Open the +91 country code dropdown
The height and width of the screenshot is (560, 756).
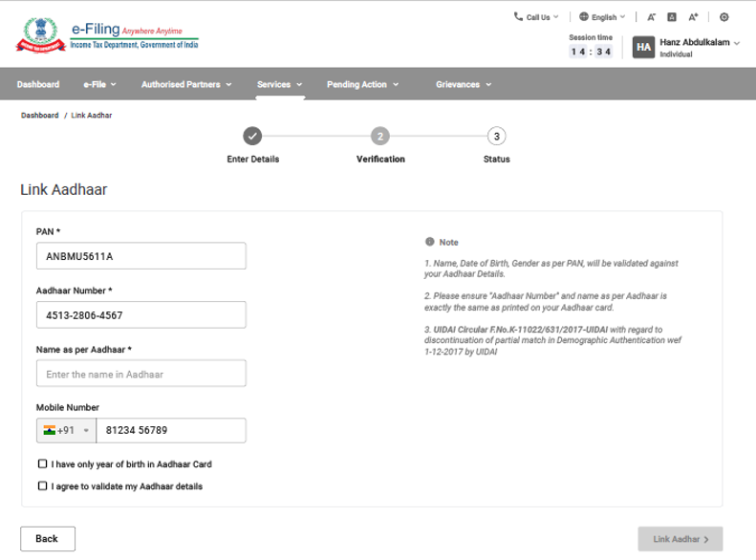pyautogui.click(x=67, y=431)
